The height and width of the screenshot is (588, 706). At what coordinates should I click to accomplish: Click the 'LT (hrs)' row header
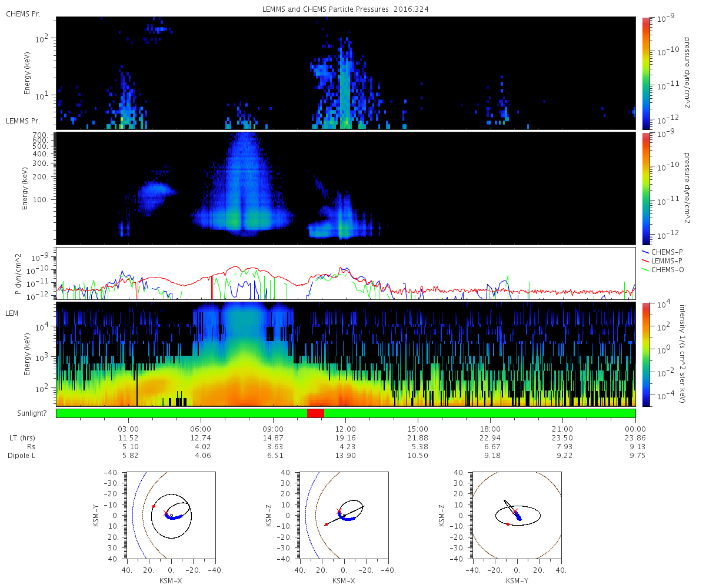point(23,438)
